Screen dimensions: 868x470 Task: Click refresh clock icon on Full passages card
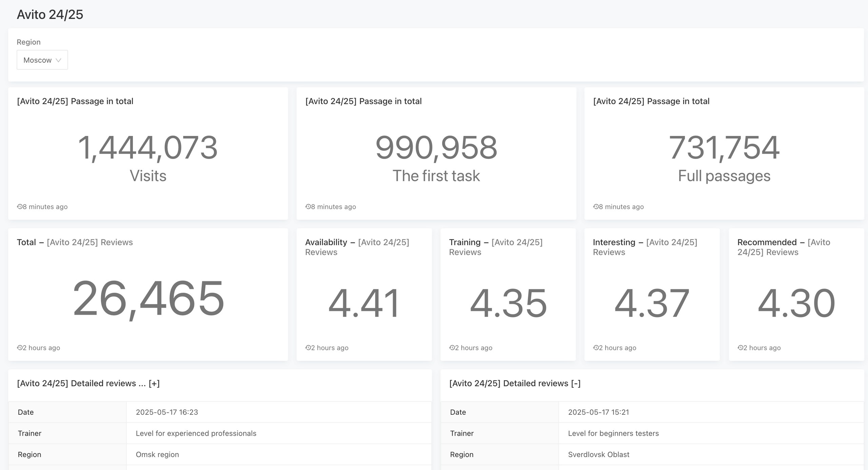pos(596,207)
